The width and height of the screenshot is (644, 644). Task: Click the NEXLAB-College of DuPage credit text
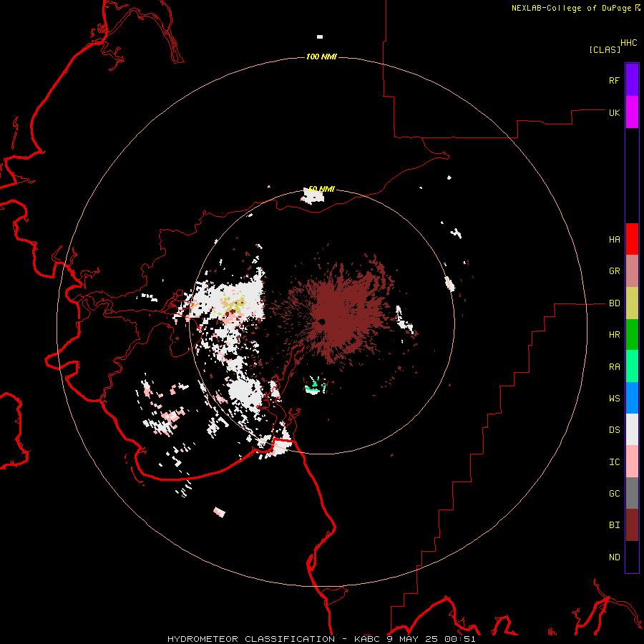pyautogui.click(x=572, y=8)
